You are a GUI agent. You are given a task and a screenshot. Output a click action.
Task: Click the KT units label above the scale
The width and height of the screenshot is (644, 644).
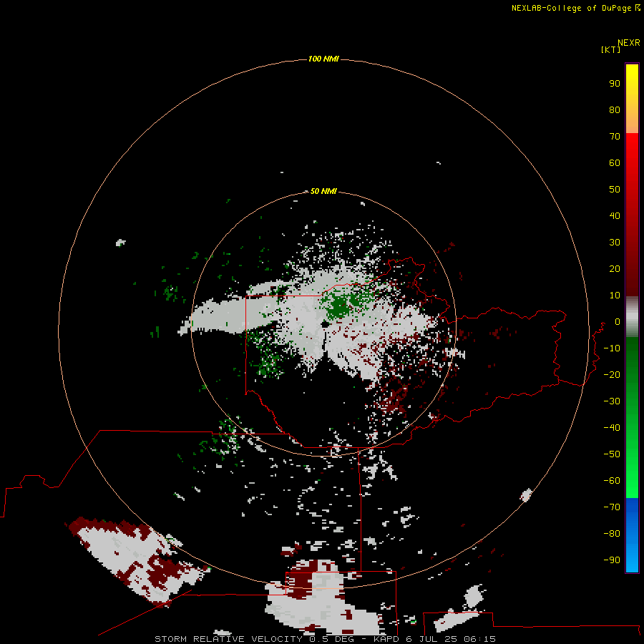coord(611,49)
